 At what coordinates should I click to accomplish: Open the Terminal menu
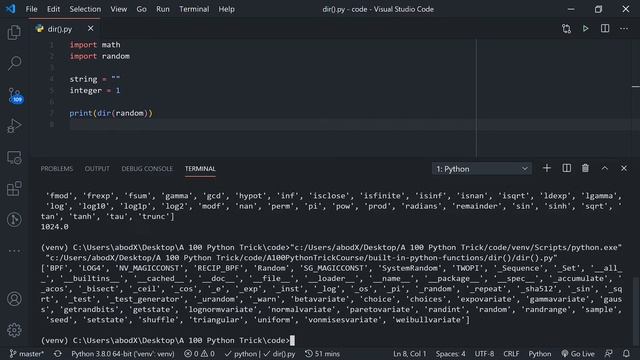(x=194, y=9)
